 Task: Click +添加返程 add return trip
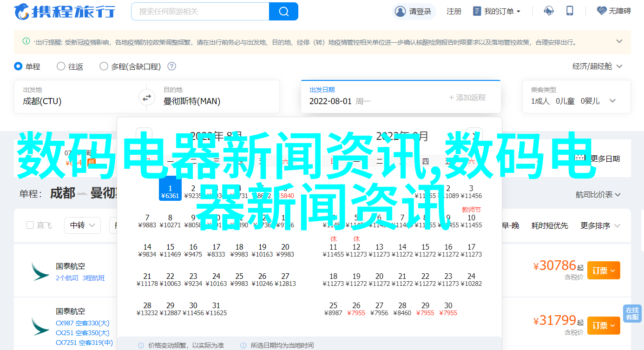(x=467, y=98)
